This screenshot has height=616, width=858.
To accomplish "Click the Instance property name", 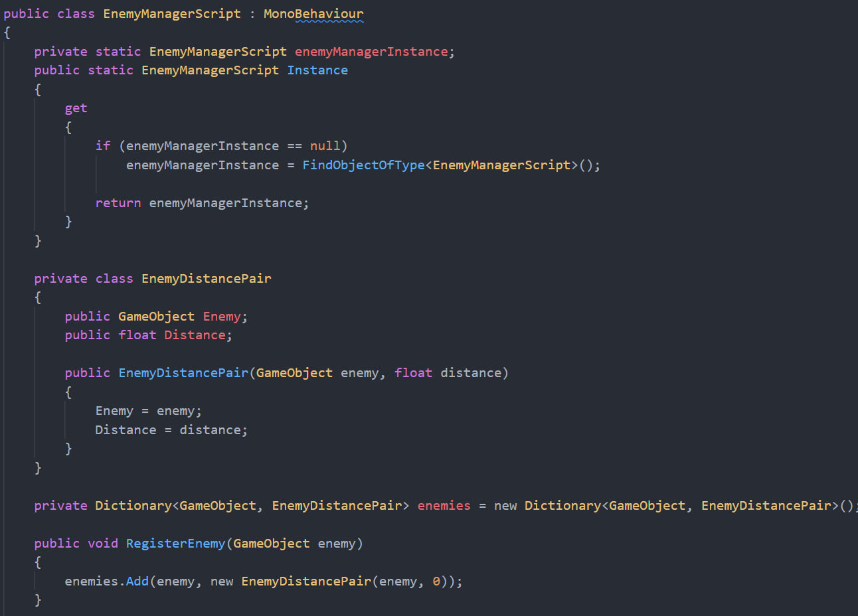I will point(317,70).
